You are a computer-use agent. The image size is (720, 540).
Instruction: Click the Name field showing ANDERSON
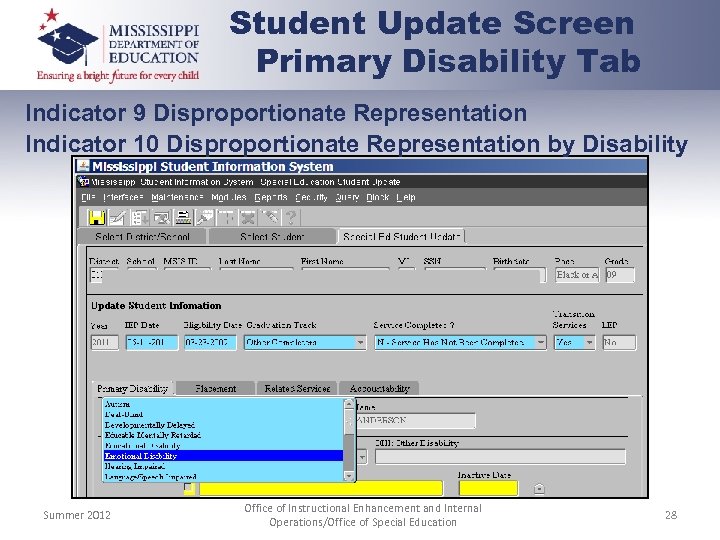tap(415, 421)
